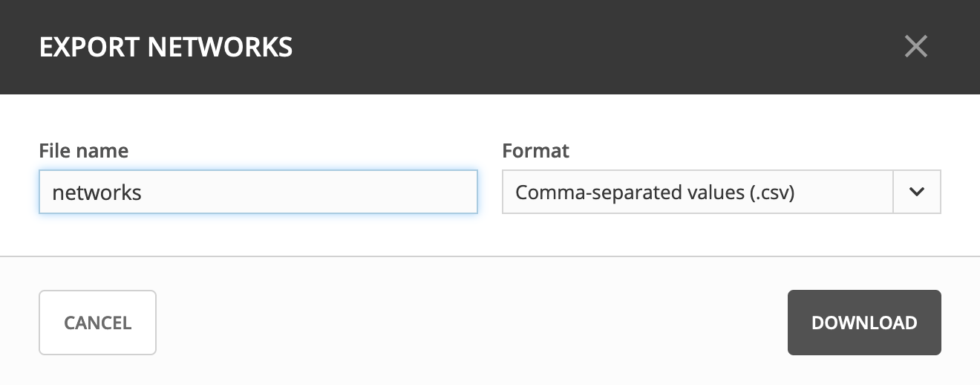Click the File name text field

[258, 192]
